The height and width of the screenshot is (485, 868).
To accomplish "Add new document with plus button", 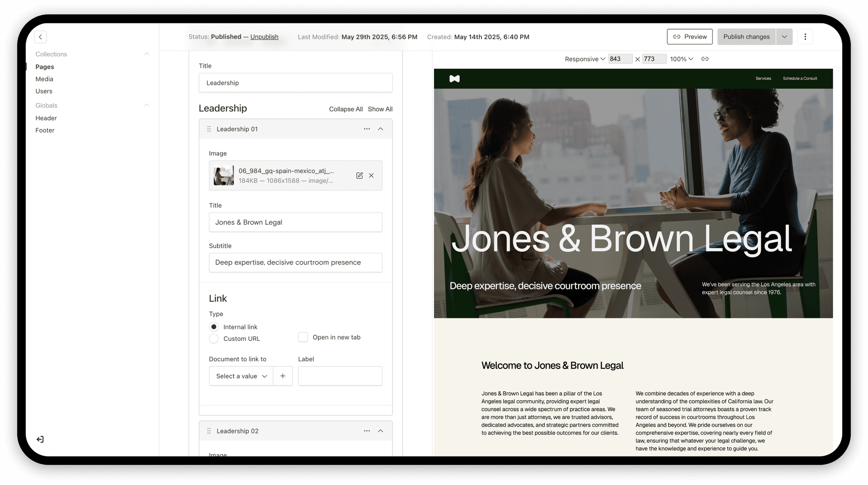I will 283,376.
